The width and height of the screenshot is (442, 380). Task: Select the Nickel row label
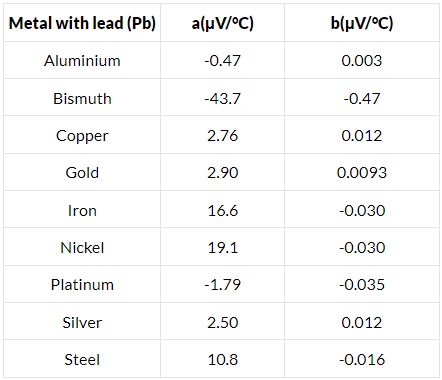click(82, 248)
